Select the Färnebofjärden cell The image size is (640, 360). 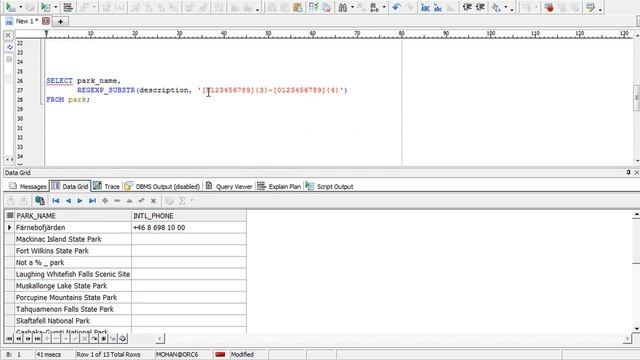click(73, 227)
